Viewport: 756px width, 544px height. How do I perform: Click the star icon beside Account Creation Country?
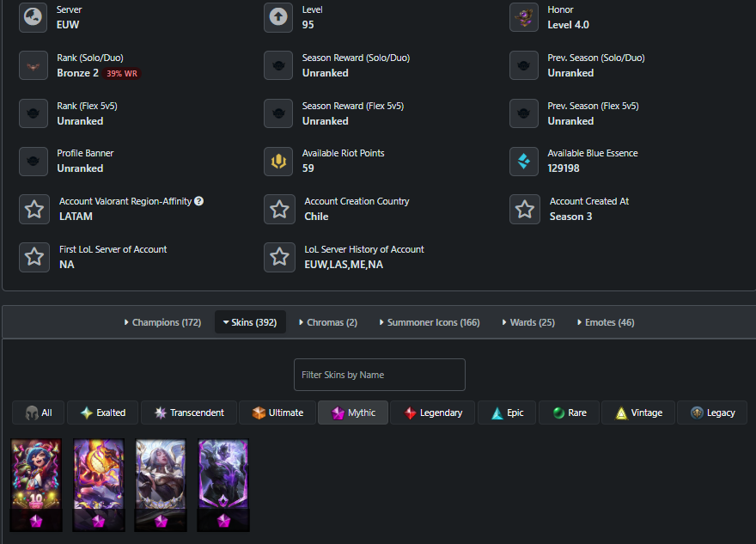coord(279,210)
